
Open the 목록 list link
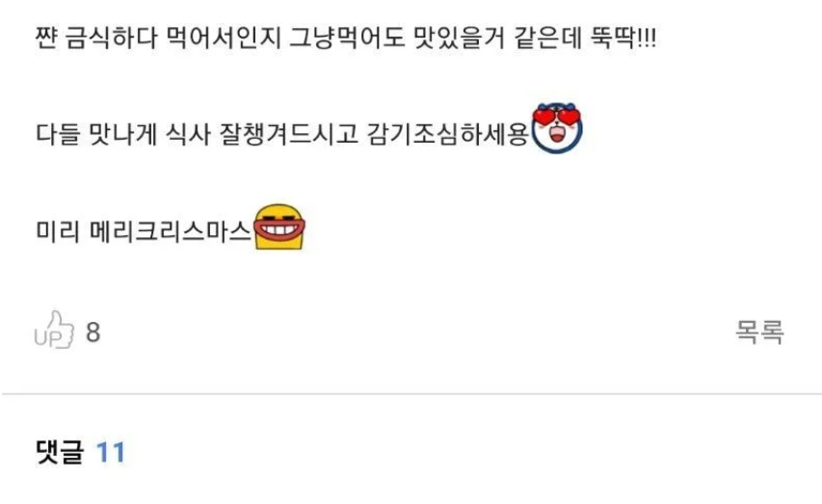(x=759, y=332)
